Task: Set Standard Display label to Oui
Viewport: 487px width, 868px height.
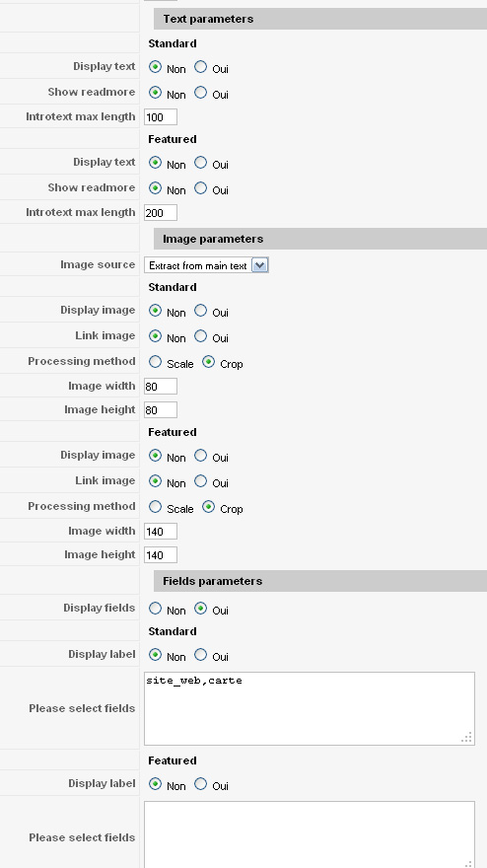Action: click(x=200, y=655)
